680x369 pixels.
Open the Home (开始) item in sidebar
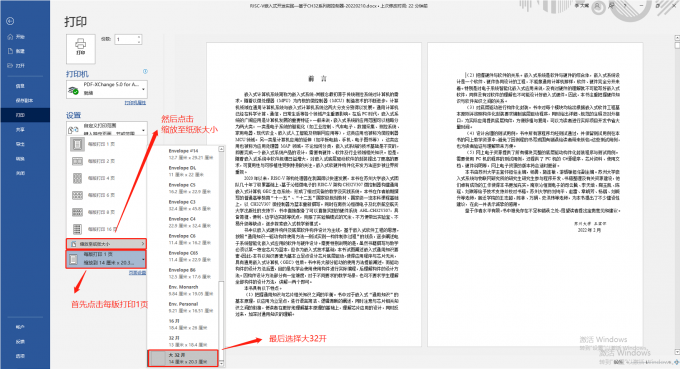tap(16, 37)
